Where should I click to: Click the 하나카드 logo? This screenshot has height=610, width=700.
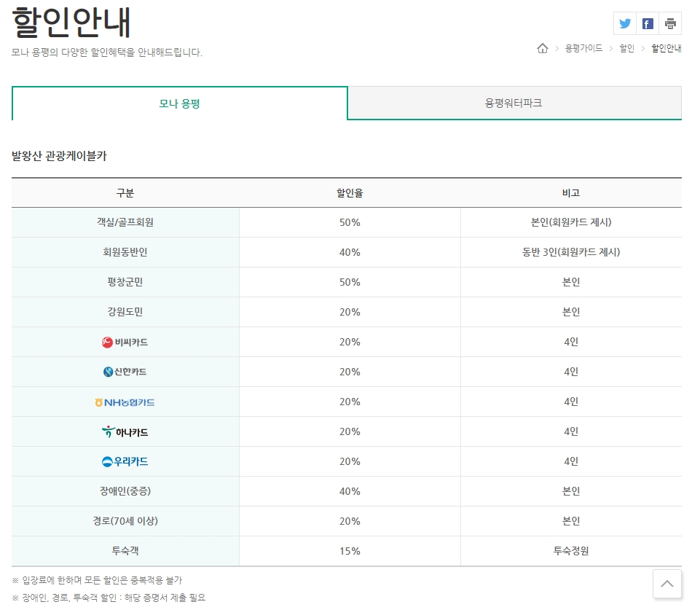point(125,431)
